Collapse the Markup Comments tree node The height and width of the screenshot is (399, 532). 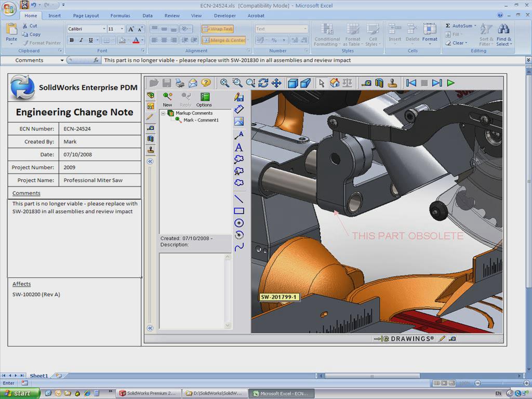point(163,113)
